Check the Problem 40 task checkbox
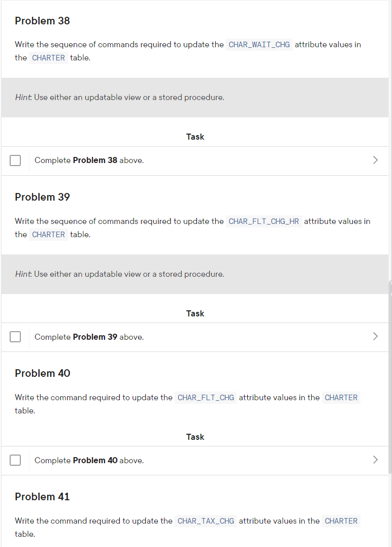 click(x=15, y=460)
